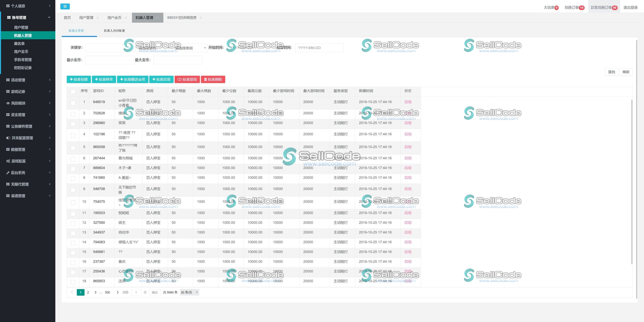Viewport: 644px width, 322px height.
Task: Click the blue hamburger menu toggle icon
Action: click(x=65, y=7)
